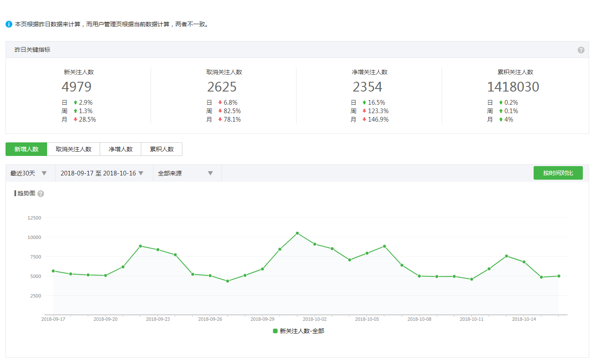This screenshot has width=607, height=364.
Task: Click red down arrow beside 6.8% daily change
Action: [x=220, y=103]
